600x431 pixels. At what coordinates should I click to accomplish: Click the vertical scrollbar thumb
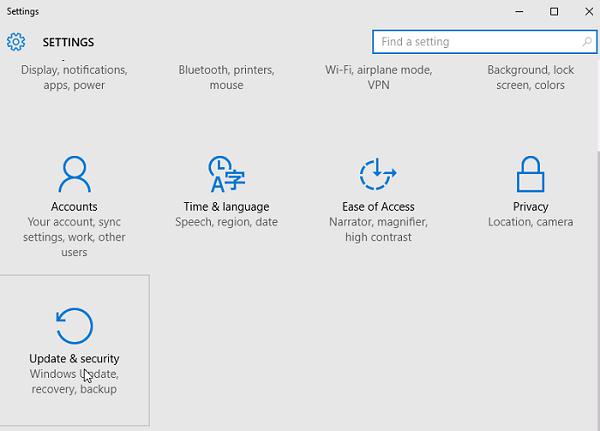pos(598,291)
